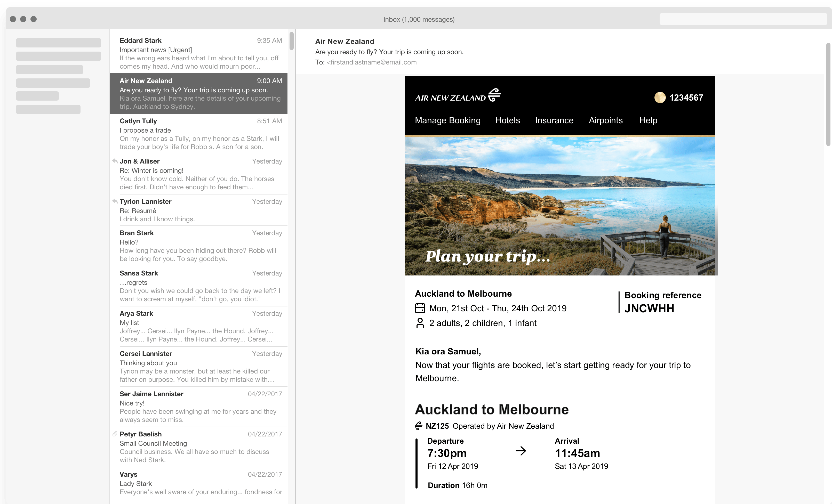Click the reply arrow on Jon & Alliser's email
Viewport: 832px width, 504px height.
(115, 161)
